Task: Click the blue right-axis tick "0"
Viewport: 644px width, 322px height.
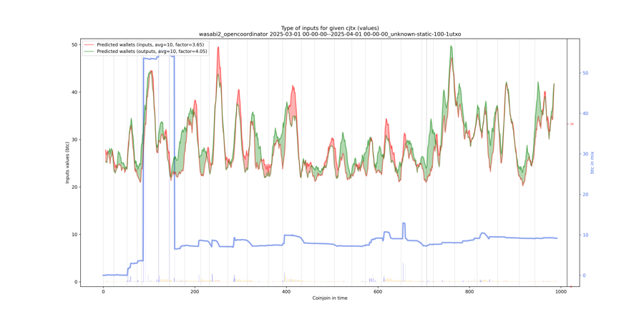Action: coord(585,275)
